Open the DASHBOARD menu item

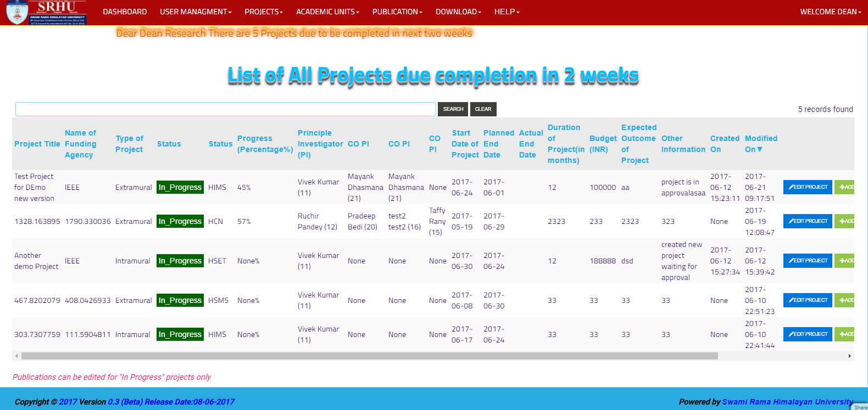click(x=125, y=12)
